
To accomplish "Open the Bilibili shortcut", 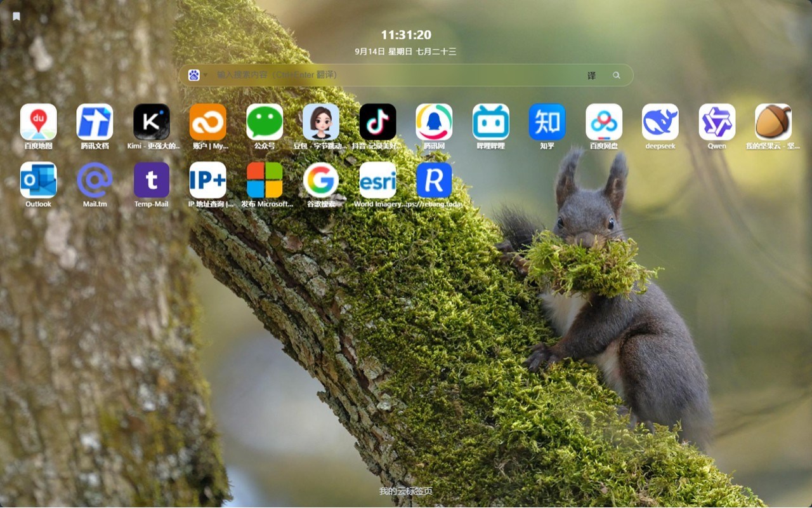I will click(x=491, y=122).
